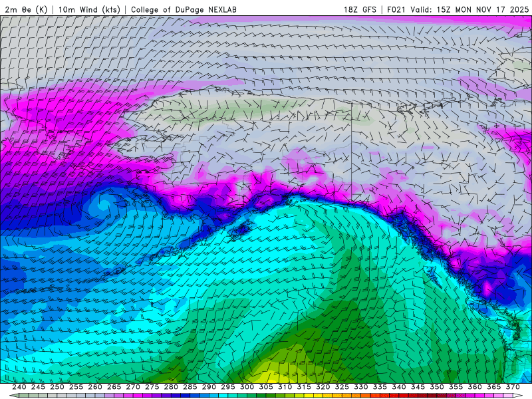Pick the 260 label on the color bar
This screenshot has height=399, width=532.
tap(95, 387)
